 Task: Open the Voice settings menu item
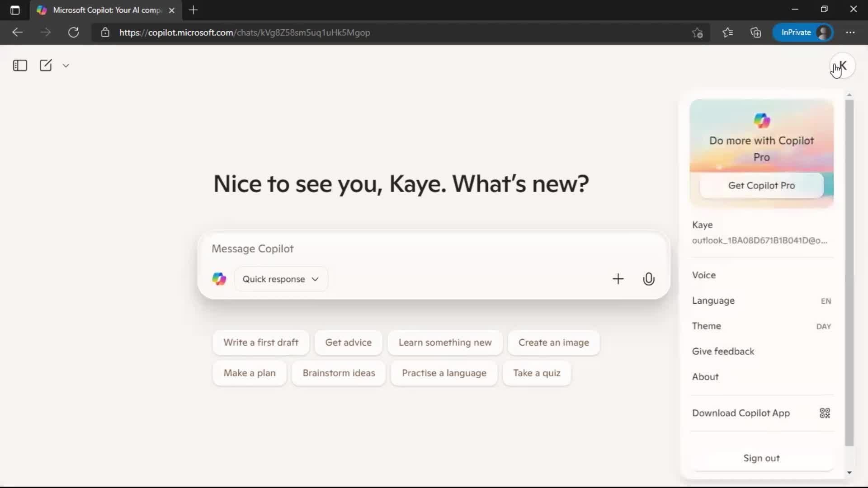[x=704, y=275]
